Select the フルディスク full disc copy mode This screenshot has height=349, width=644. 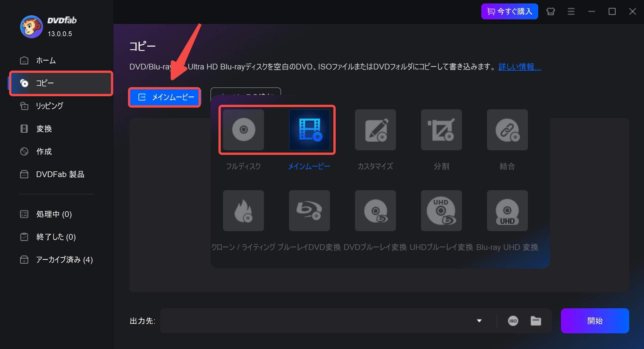coord(243,130)
